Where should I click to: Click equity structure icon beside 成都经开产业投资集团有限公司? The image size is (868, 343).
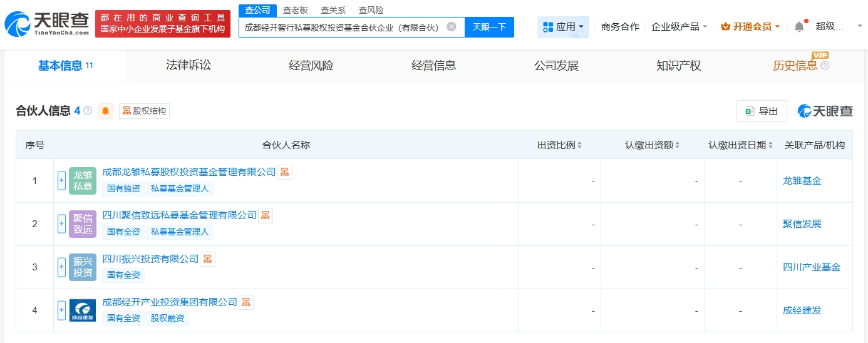coord(246,302)
